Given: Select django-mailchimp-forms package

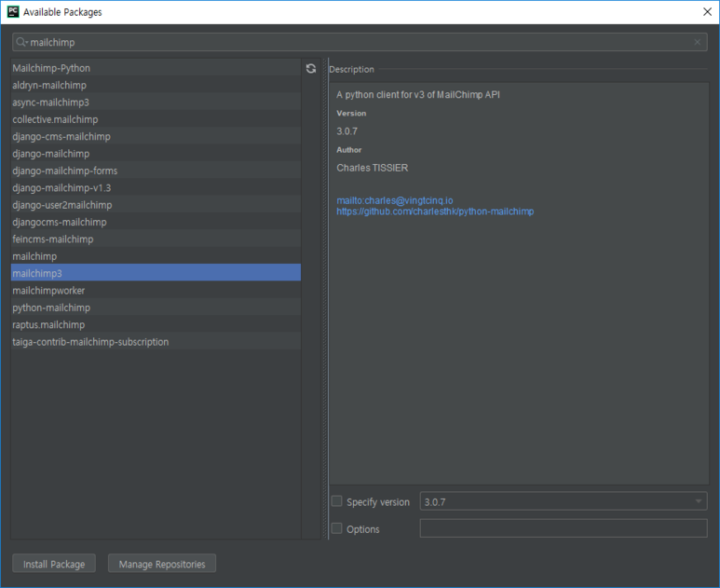Looking at the screenshot, I should click(x=156, y=171).
